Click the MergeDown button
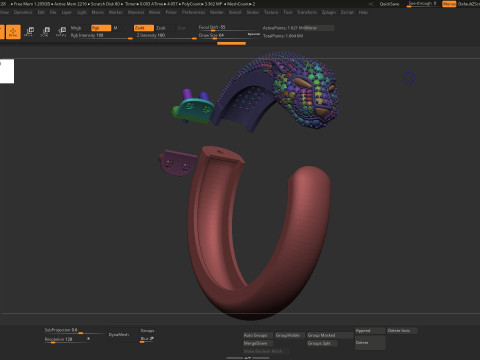Screen dimensions: 480x360 click(258, 343)
